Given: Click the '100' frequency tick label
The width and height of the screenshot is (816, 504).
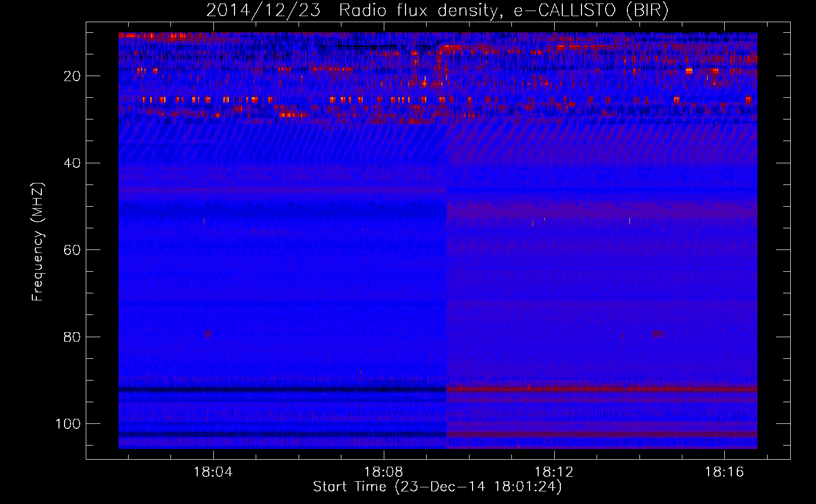Looking at the screenshot, I should 68,424.
